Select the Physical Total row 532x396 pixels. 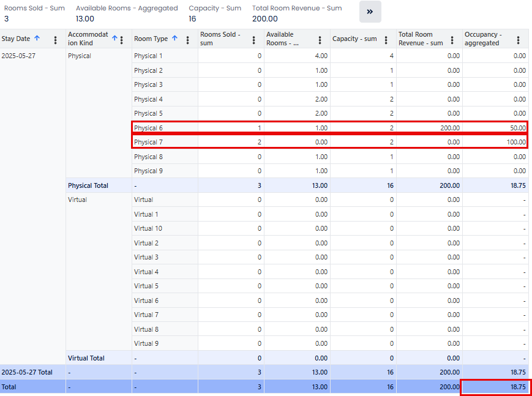click(88, 185)
